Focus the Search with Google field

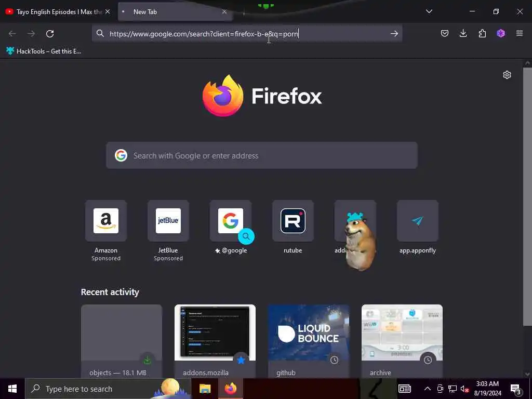tap(262, 155)
